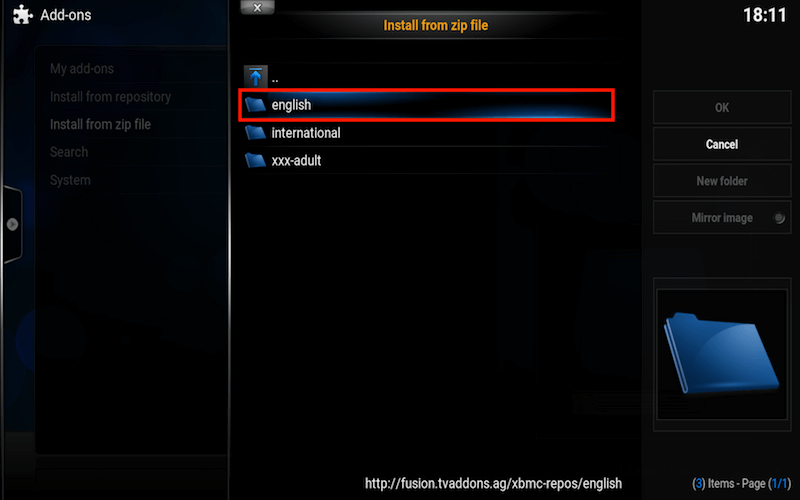
Task: Toggle the Mirror image radio button
Action: click(779, 218)
